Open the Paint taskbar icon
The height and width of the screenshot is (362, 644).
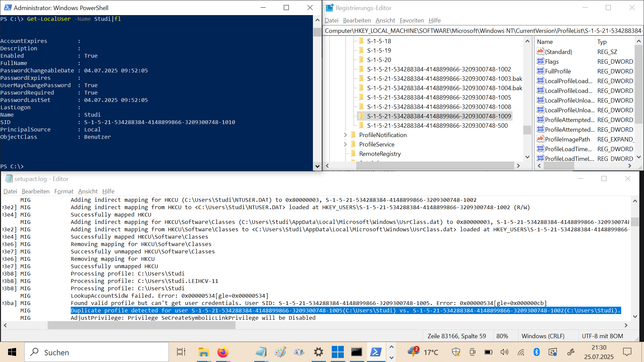(x=280, y=352)
